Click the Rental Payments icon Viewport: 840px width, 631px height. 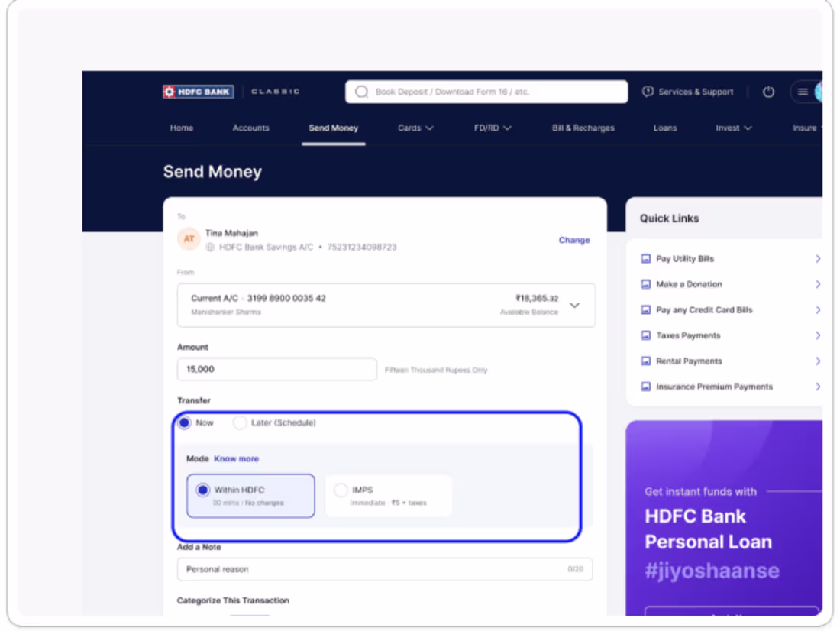[x=645, y=361]
